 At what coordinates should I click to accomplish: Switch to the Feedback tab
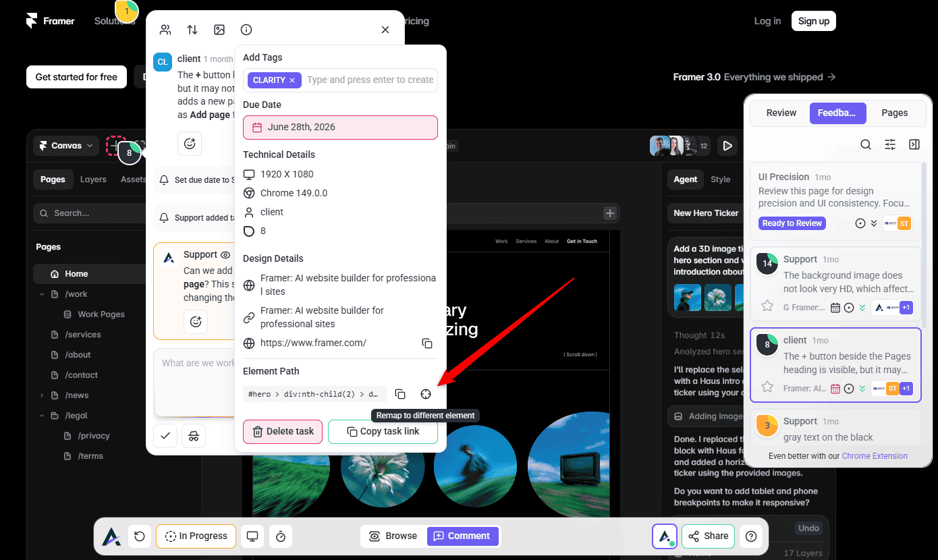[837, 113]
